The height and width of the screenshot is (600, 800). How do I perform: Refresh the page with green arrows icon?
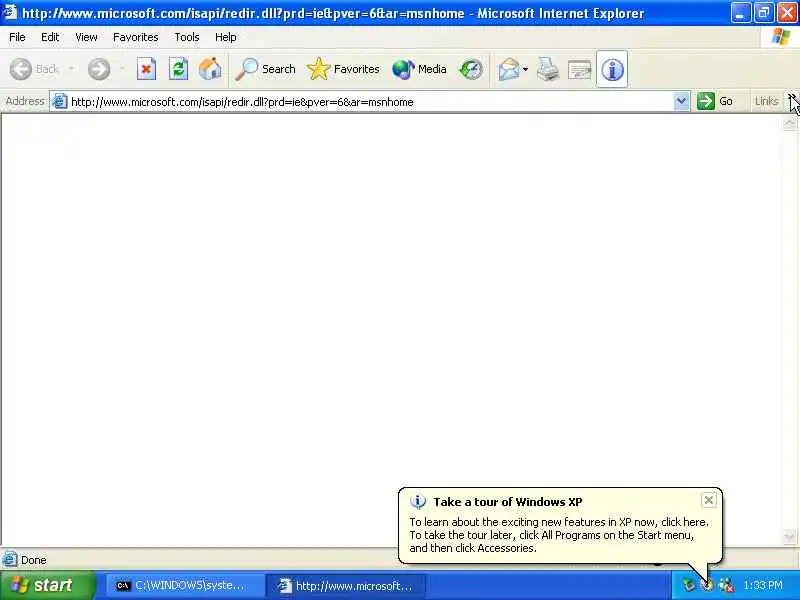[178, 69]
